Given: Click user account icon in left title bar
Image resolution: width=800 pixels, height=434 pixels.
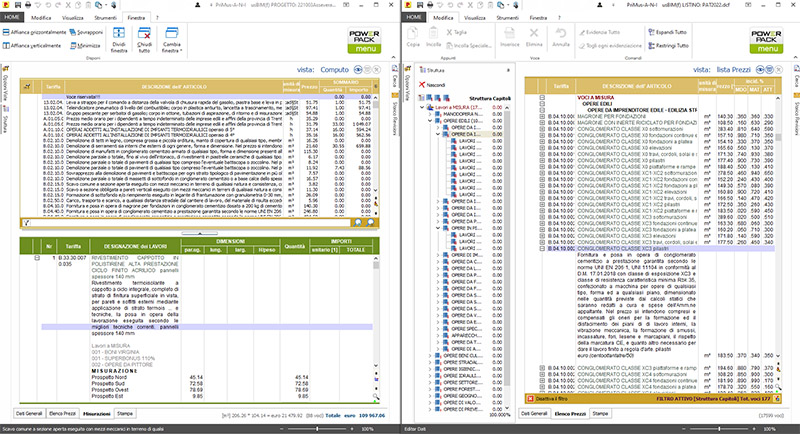Looking at the screenshot, I should pyautogui.click(x=198, y=5).
